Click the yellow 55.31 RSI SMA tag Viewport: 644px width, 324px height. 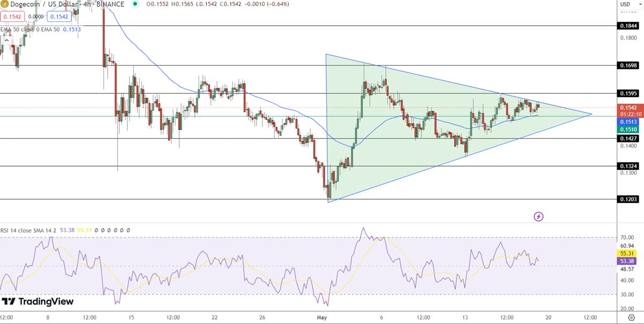628,253
